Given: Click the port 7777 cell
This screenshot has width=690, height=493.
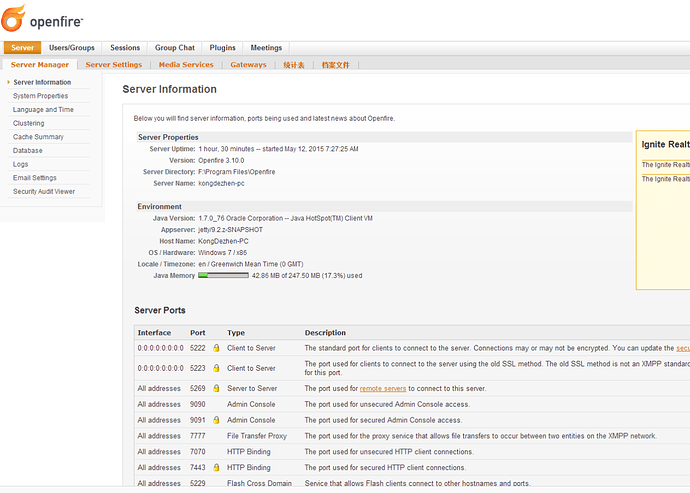Looking at the screenshot, I should pyautogui.click(x=198, y=436).
